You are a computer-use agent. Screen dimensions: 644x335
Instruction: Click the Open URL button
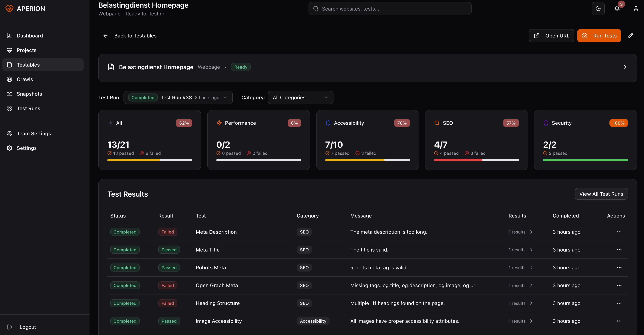(551, 35)
